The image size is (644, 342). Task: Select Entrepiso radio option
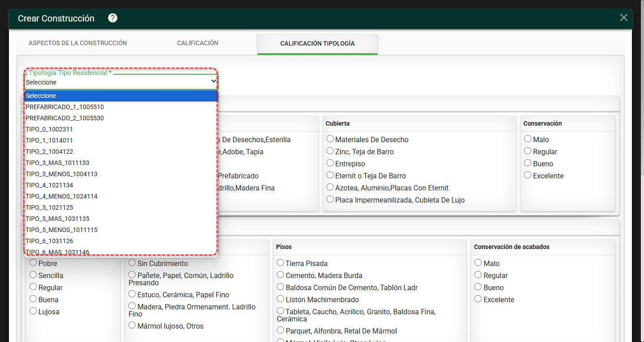[330, 163]
